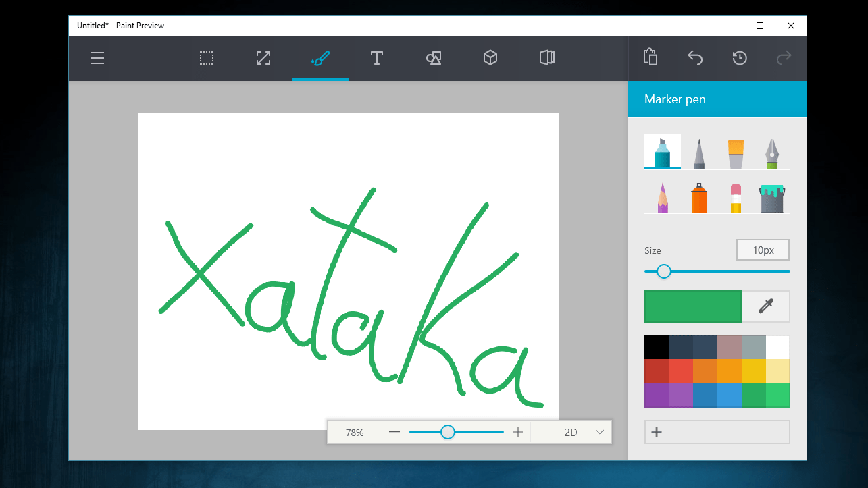Image resolution: width=868 pixels, height=488 pixels.
Task: Click the brush Size slider handle
Action: point(664,271)
